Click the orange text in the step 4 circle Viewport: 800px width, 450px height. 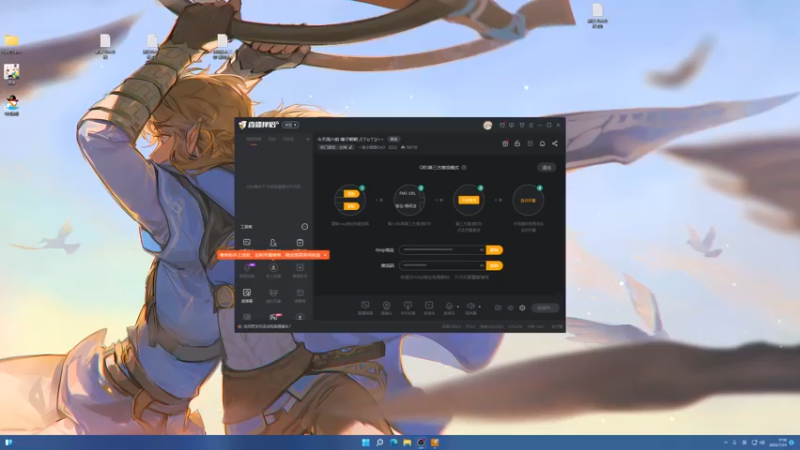pos(528,201)
